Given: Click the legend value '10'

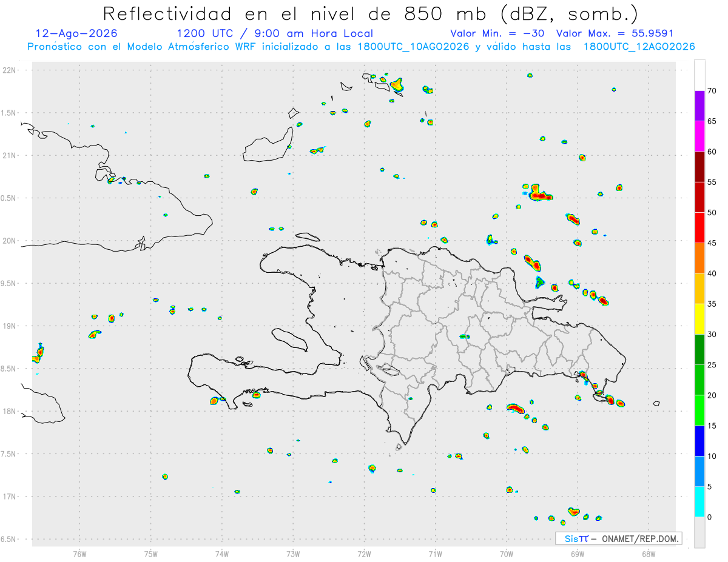Looking at the screenshot, I should pyautogui.click(x=712, y=456).
